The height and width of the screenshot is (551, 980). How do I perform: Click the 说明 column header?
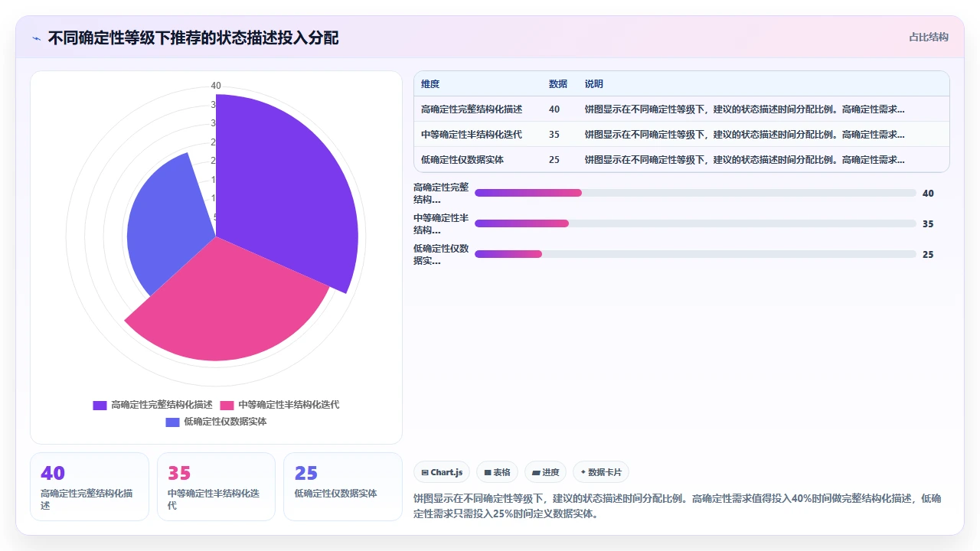point(594,84)
